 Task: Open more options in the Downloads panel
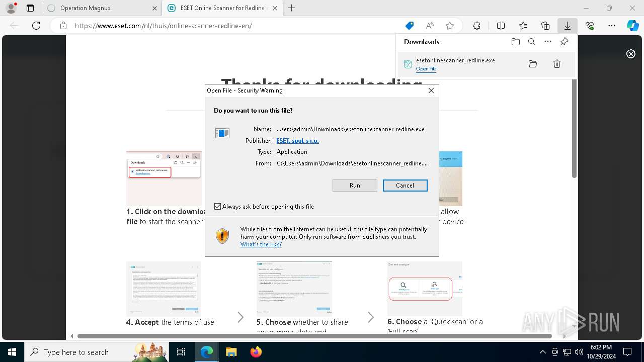[548, 42]
